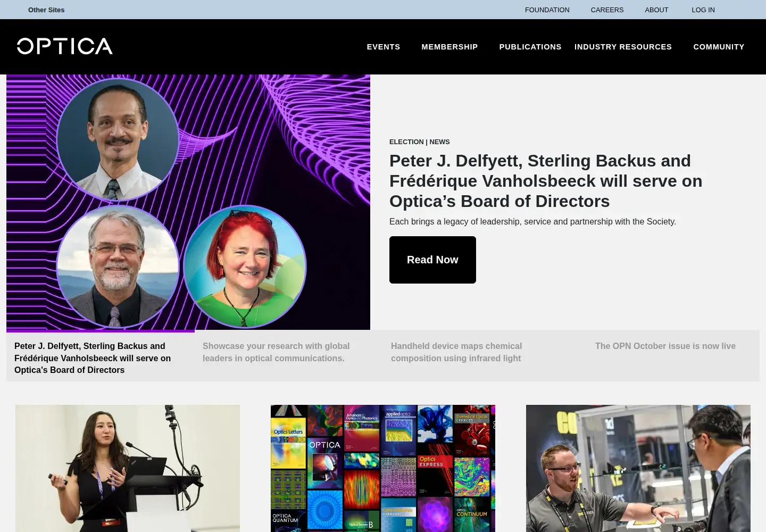The image size is (766, 532).
Task: Open the journal covers collage image
Action: (x=383, y=468)
